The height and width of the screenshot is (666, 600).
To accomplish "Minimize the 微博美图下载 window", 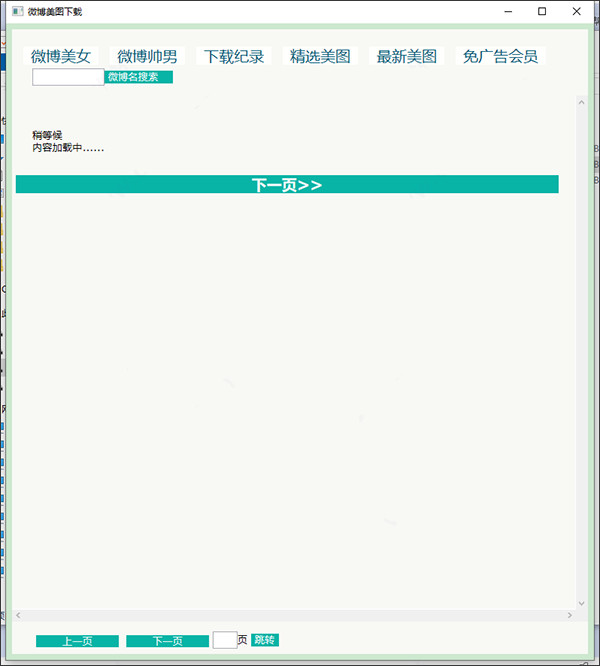I will [508, 11].
